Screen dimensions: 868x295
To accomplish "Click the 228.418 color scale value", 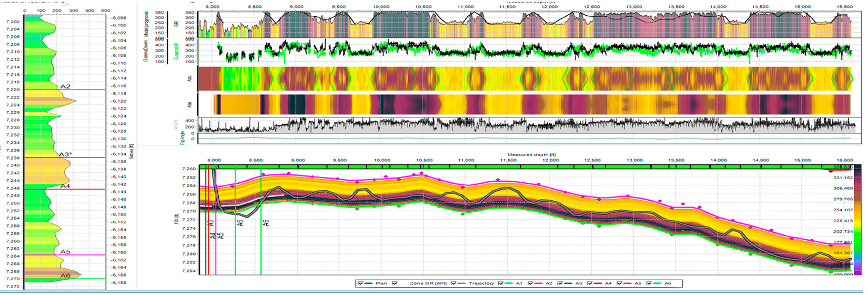I will [843, 221].
